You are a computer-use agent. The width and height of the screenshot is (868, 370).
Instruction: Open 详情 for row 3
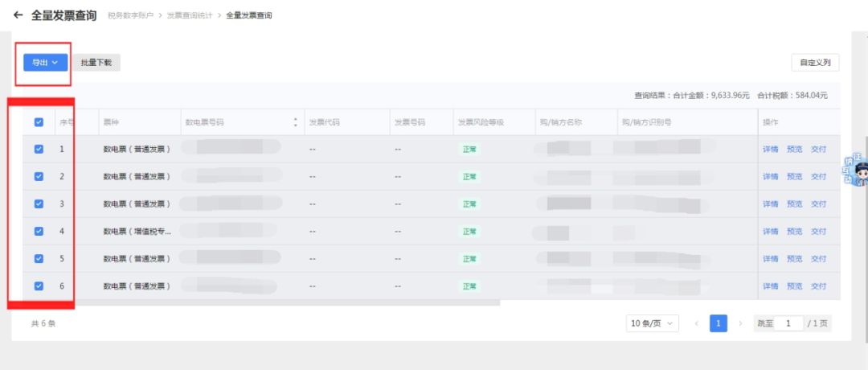point(771,203)
